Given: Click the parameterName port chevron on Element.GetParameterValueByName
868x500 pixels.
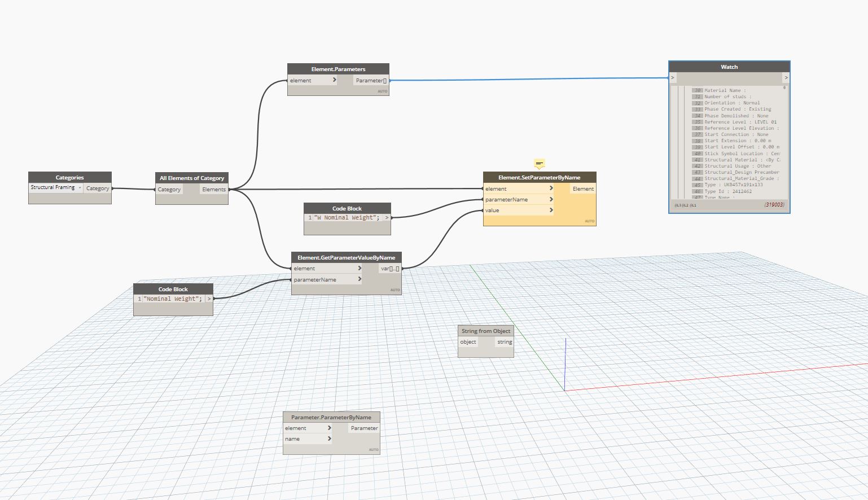Looking at the screenshot, I should tap(360, 279).
